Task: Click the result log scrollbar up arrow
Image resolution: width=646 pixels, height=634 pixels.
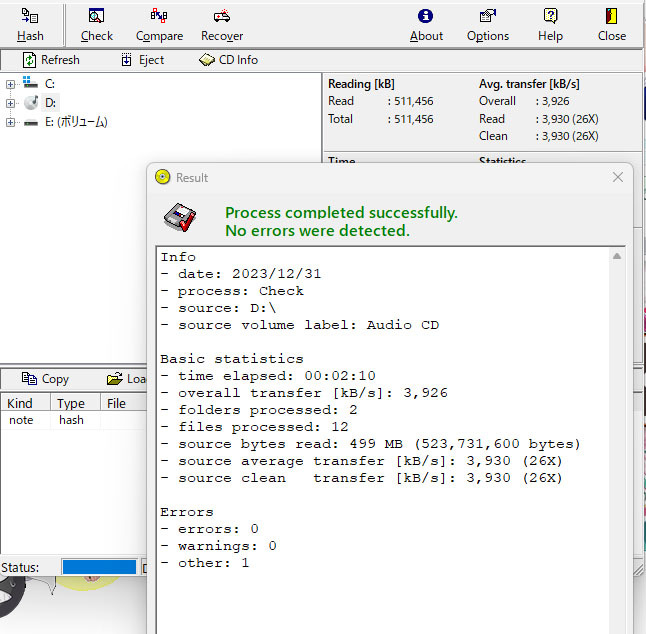Action: point(618,257)
